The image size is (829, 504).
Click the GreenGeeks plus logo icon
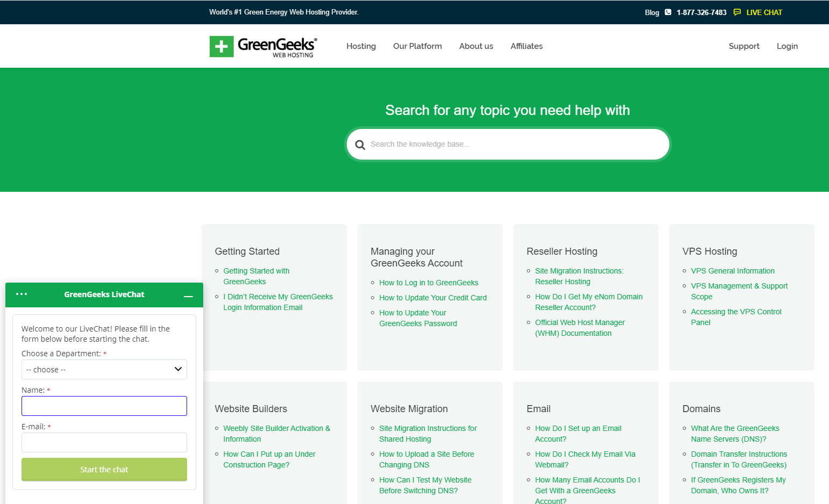pos(221,47)
